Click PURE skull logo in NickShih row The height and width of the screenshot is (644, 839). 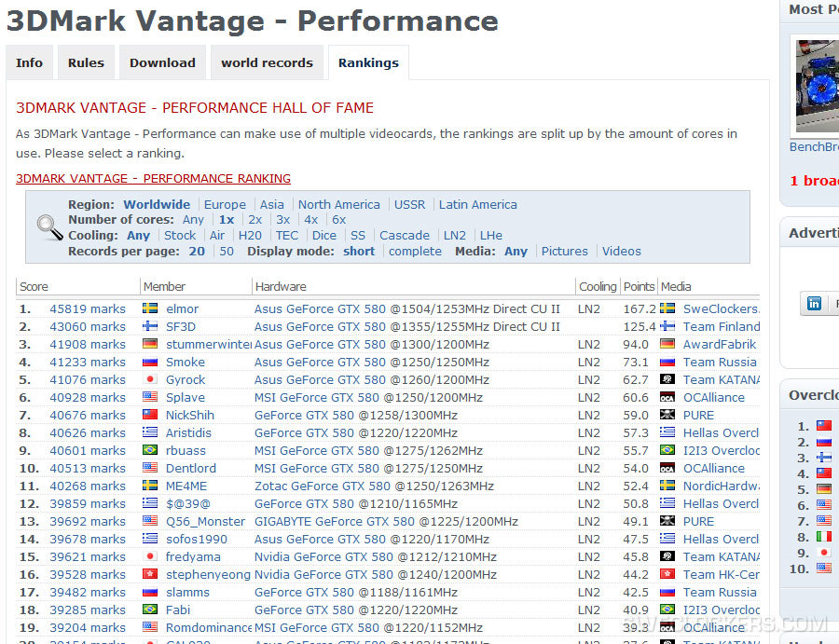[x=667, y=415]
